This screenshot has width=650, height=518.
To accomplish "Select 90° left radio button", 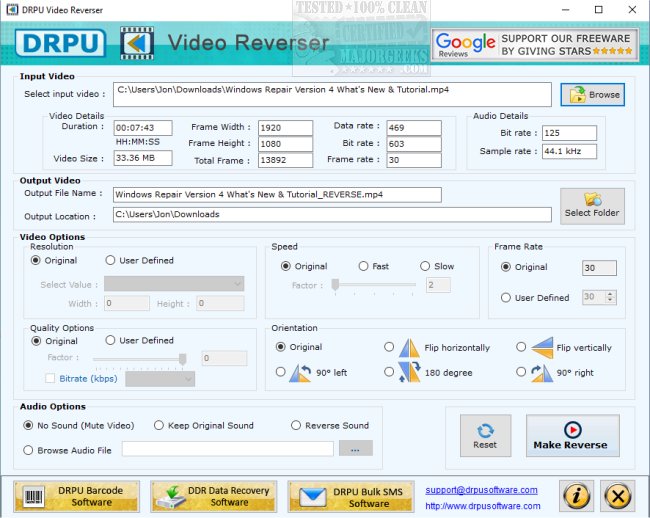I will coord(281,372).
